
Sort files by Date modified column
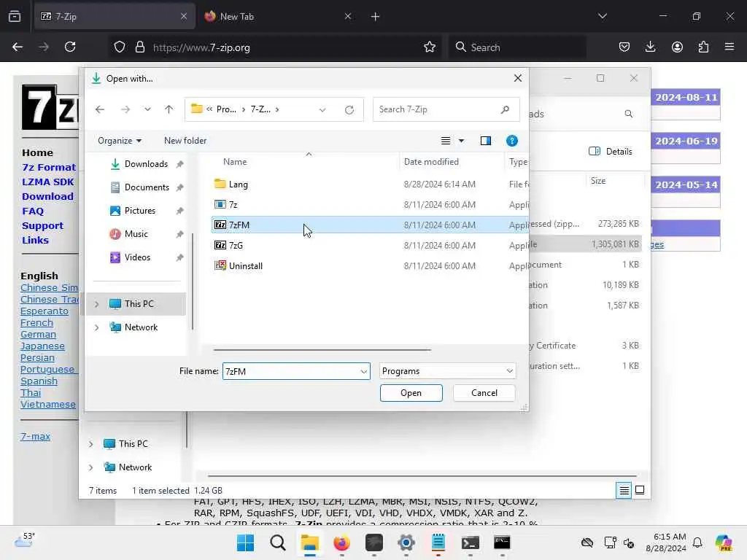431,162
